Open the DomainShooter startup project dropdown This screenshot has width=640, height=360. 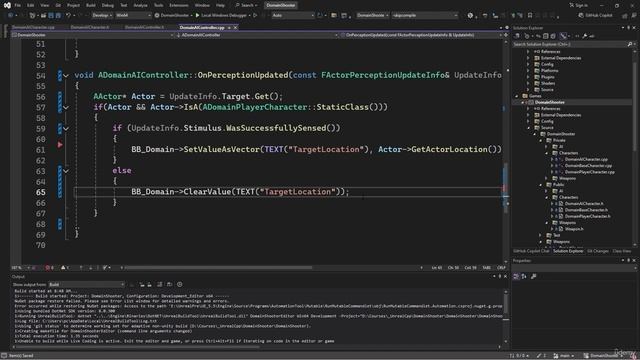(x=373, y=16)
